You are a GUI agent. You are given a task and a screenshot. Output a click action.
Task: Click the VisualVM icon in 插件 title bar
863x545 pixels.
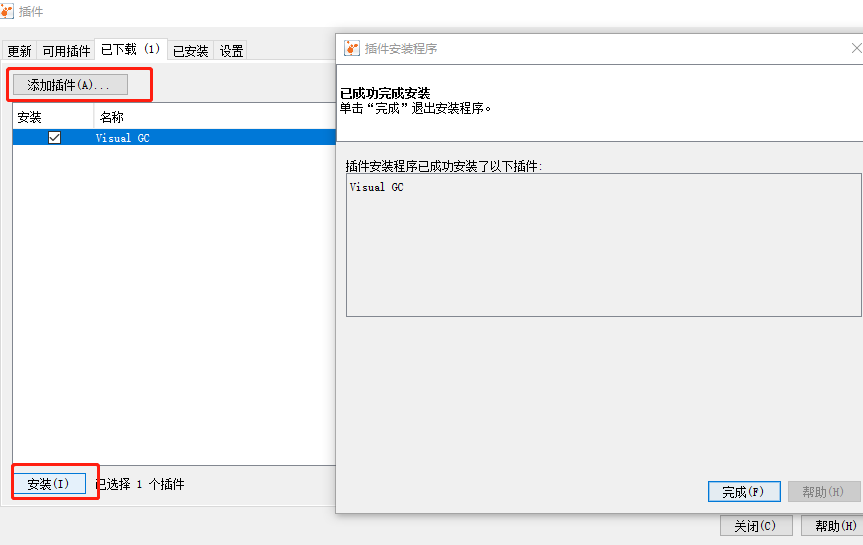point(7,11)
